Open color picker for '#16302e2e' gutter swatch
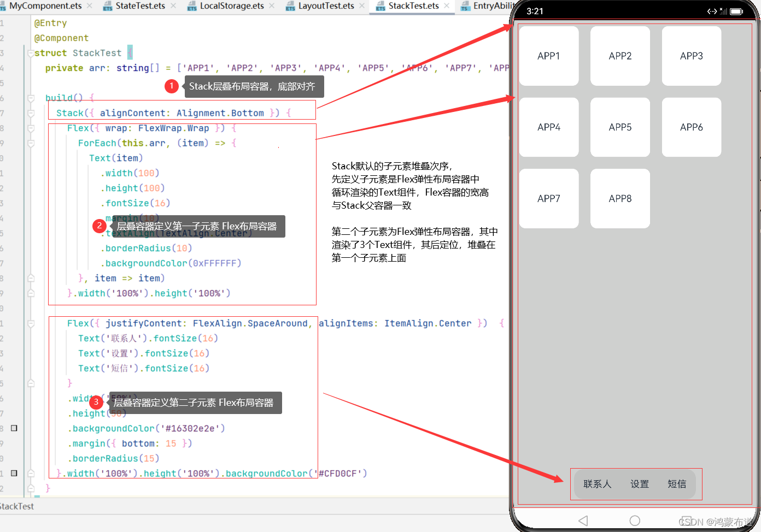 tap(14, 428)
